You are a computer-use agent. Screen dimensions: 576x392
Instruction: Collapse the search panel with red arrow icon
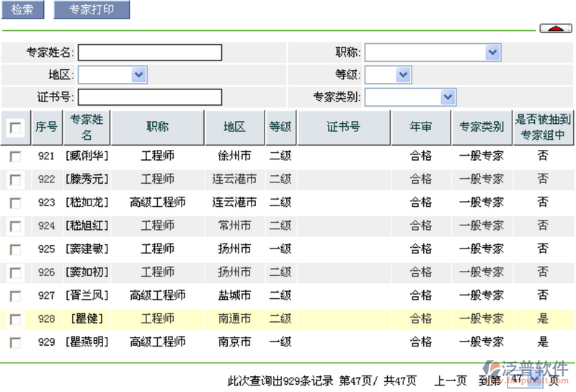555,28
